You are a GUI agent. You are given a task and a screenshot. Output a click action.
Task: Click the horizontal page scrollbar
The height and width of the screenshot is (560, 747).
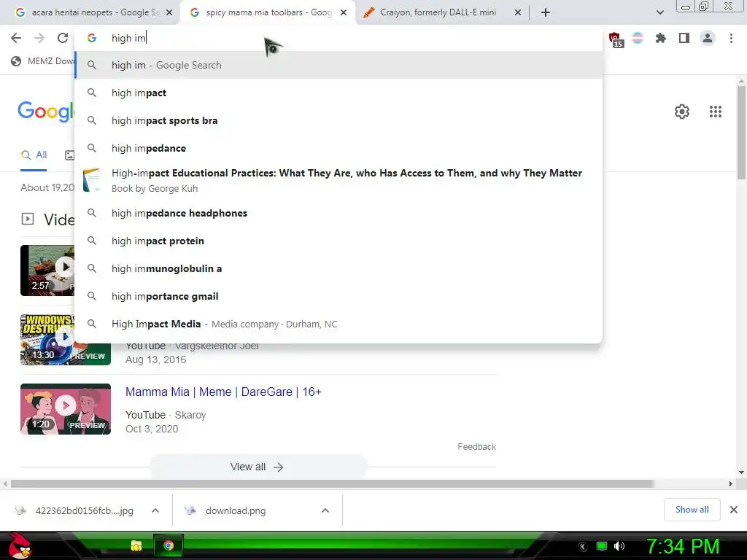332,484
